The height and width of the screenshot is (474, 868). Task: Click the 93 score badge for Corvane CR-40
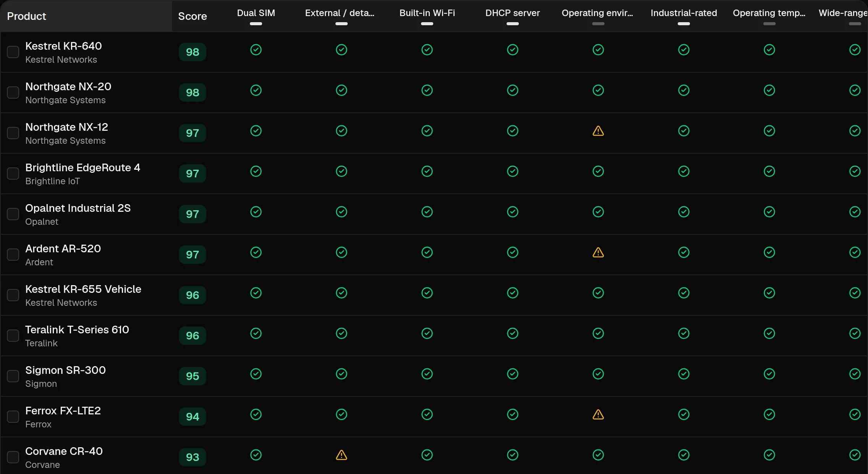[193, 457]
